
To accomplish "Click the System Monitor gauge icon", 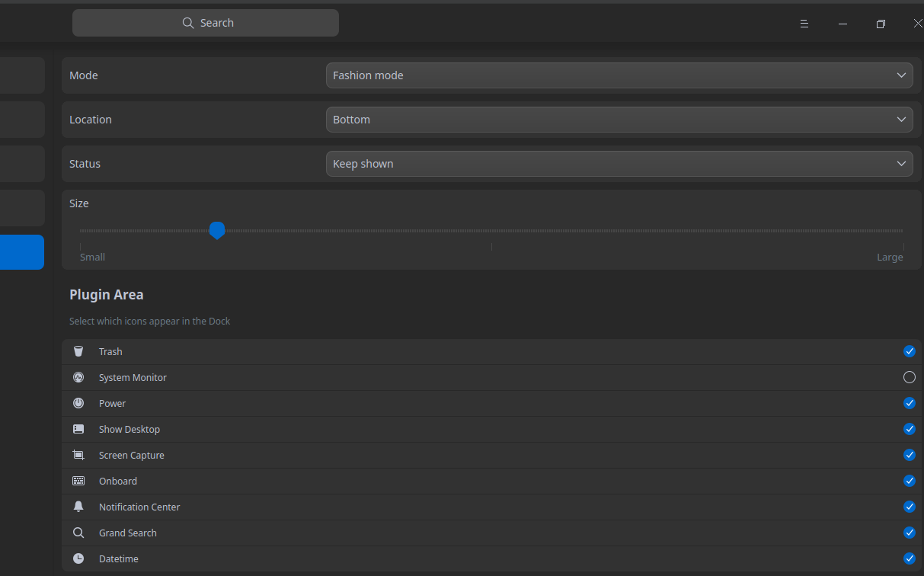I will coord(78,377).
